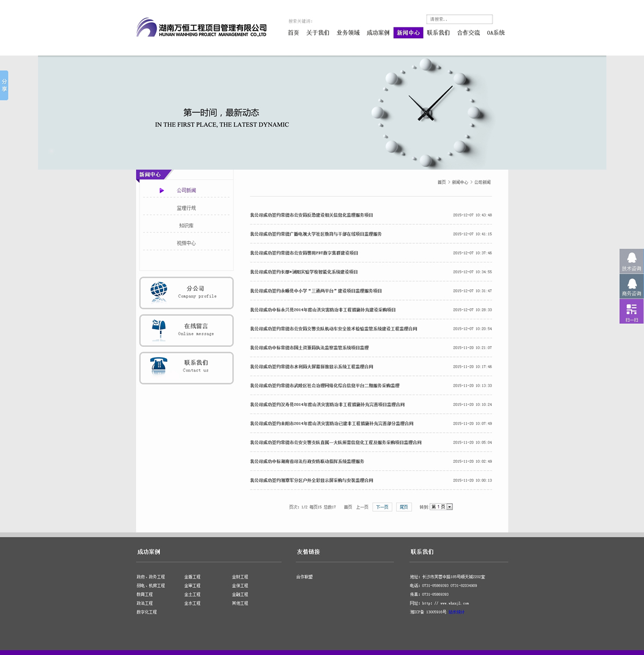Image resolution: width=644 pixels, height=655 pixels.
Task: Go to next page with 下一页
Action: (382, 507)
